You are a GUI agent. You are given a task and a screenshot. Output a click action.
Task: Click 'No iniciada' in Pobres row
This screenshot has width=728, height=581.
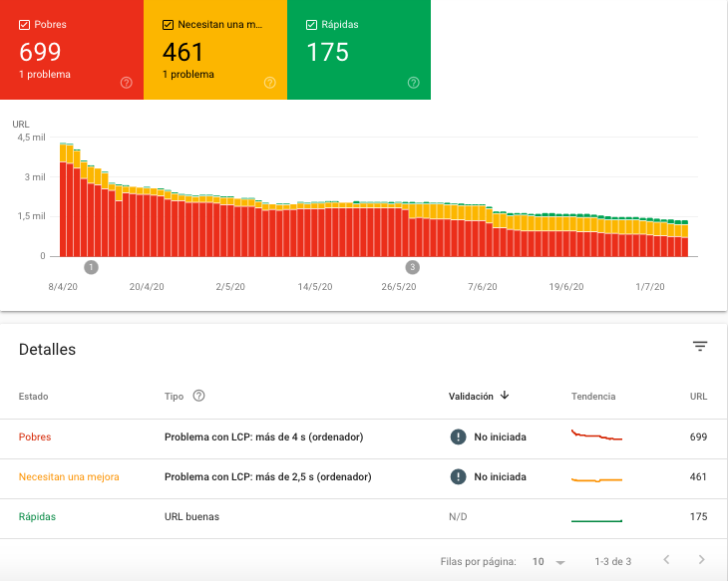coord(500,436)
